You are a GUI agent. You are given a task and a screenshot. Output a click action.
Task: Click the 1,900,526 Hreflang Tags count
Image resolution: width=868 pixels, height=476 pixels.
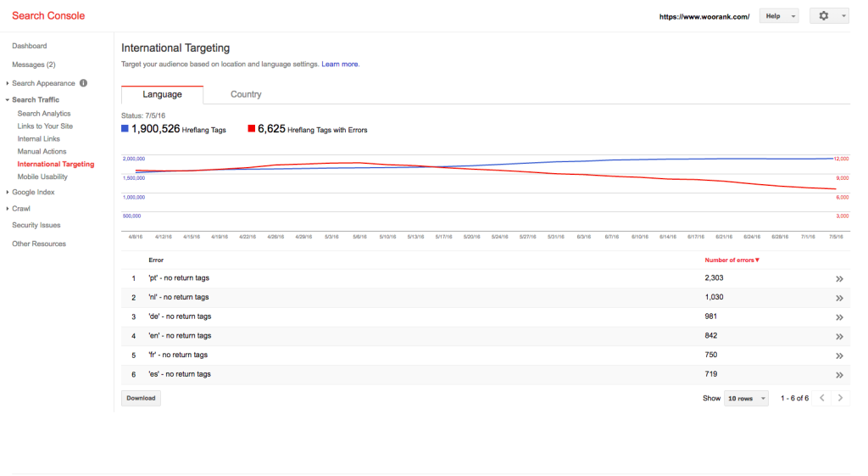(x=156, y=129)
